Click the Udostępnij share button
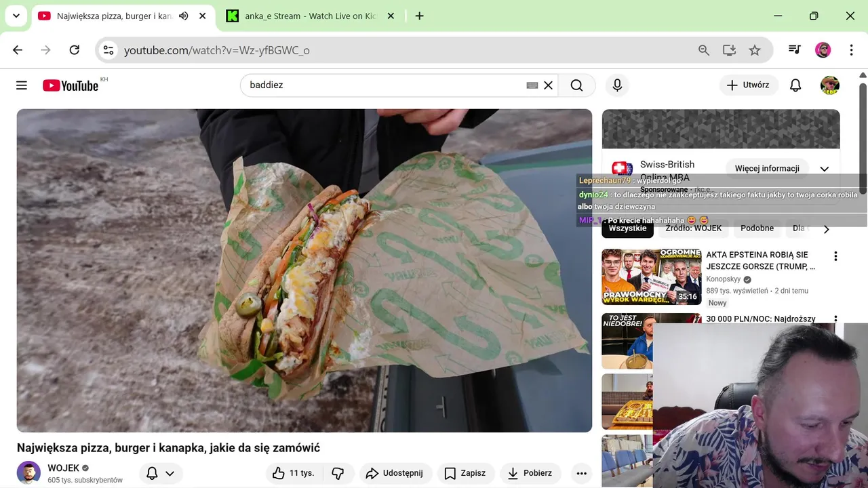The image size is (868, 488). (x=394, y=473)
